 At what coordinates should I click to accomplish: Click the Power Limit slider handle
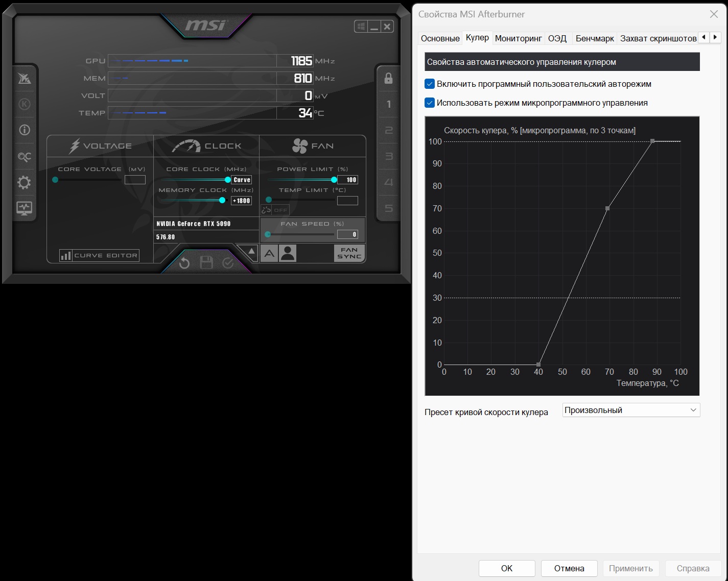point(334,180)
